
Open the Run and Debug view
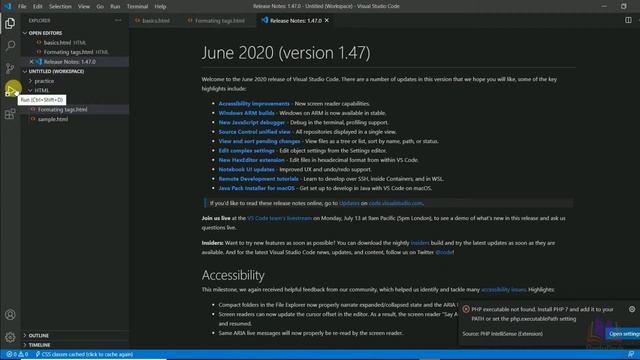(x=10, y=90)
